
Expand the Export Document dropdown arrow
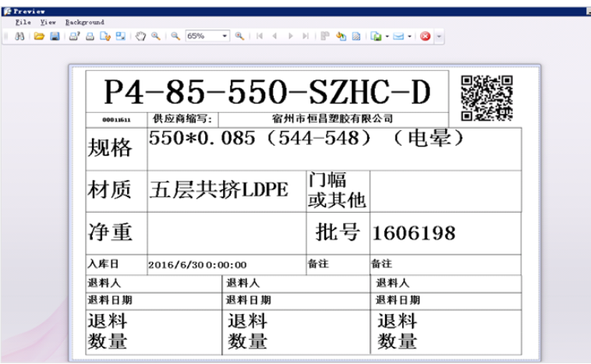coord(388,36)
